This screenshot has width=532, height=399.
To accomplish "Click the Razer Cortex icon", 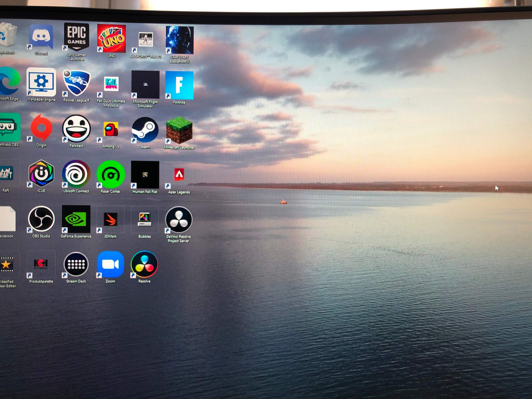I will (111, 174).
